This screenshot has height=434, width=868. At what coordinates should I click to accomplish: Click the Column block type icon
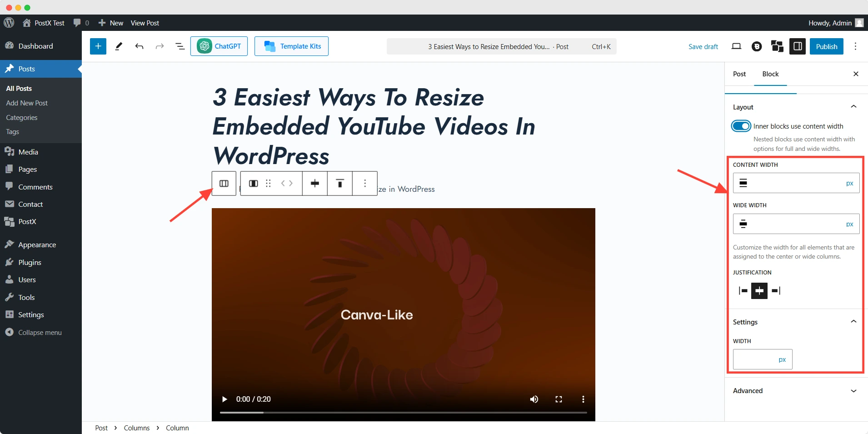[254, 184]
